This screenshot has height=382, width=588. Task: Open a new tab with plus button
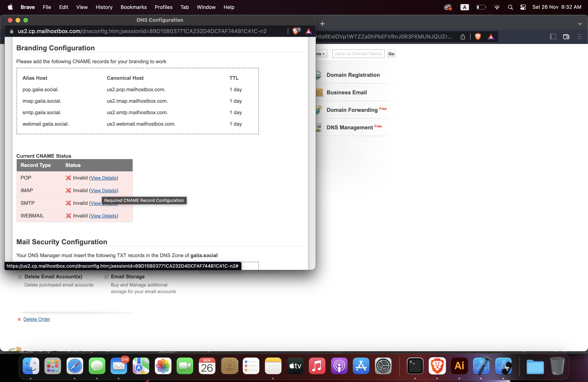click(x=322, y=24)
